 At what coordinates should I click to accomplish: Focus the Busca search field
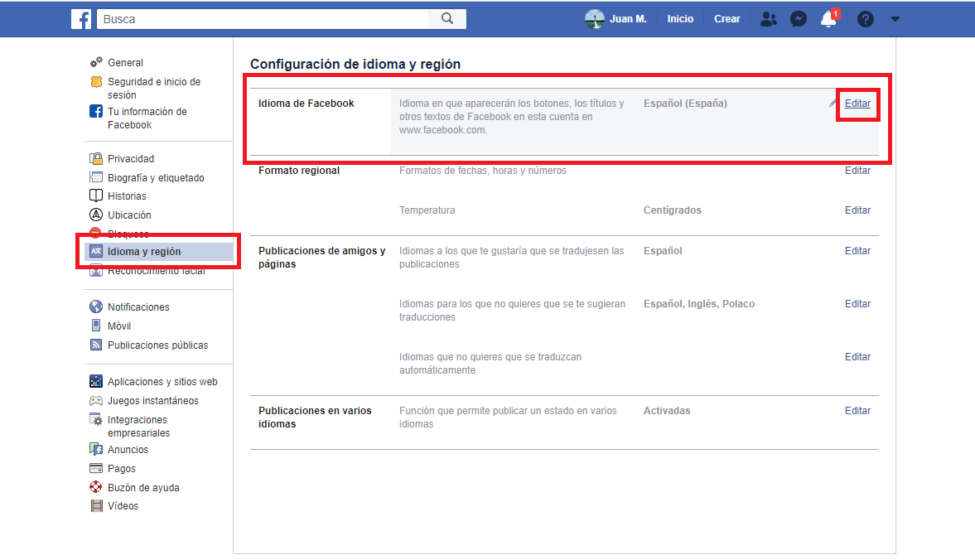click(263, 19)
